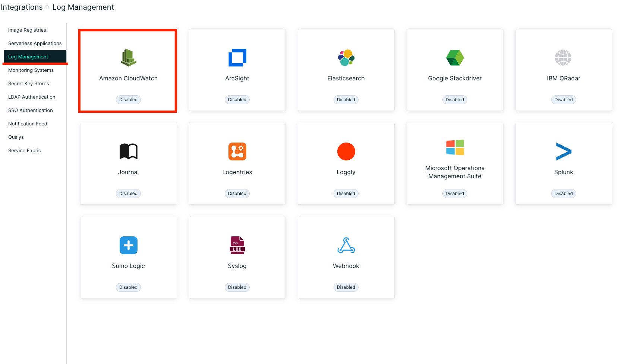Viewport: 625px width, 364px height.
Task: Click the Syslog LOG file icon
Action: coord(237,245)
